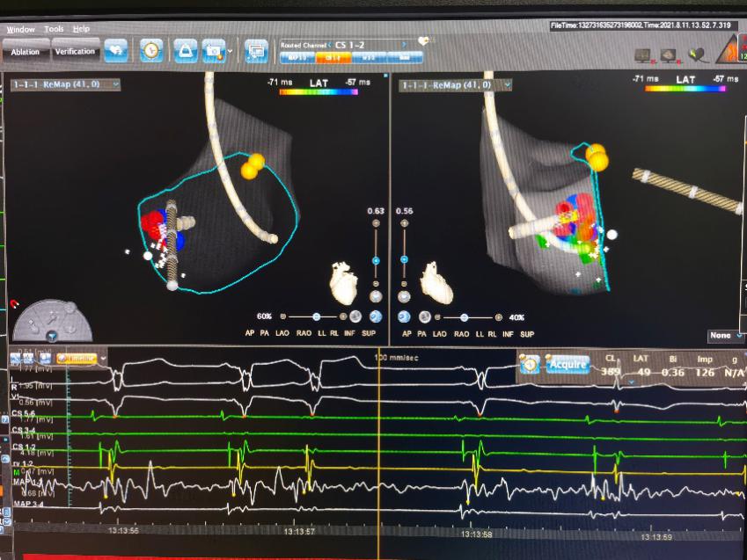Open the Window menu
The width and height of the screenshot is (747, 560).
click(21, 29)
